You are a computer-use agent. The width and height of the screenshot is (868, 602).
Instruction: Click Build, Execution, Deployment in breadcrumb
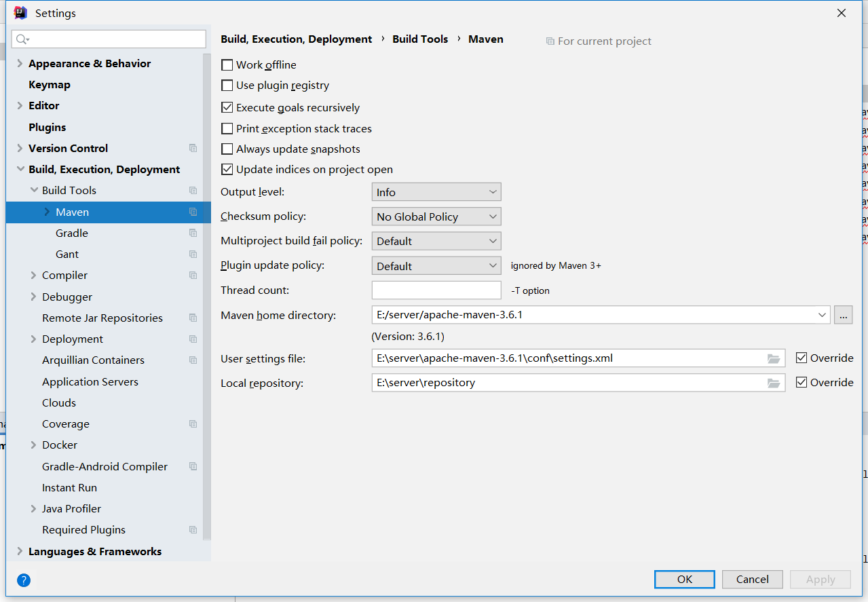pyautogui.click(x=296, y=39)
